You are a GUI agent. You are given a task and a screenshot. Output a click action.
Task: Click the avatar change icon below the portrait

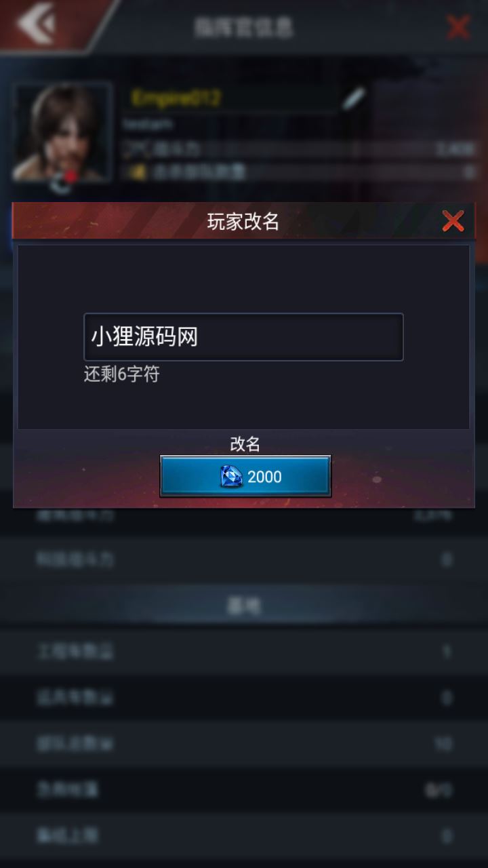62,182
